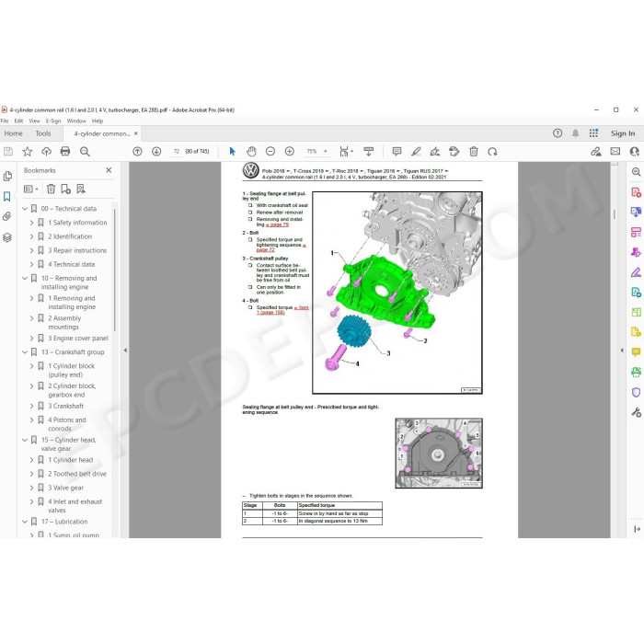Open the 3 Valve gear bookmark
Image resolution: width=644 pixels, height=644 pixels.
pos(65,488)
